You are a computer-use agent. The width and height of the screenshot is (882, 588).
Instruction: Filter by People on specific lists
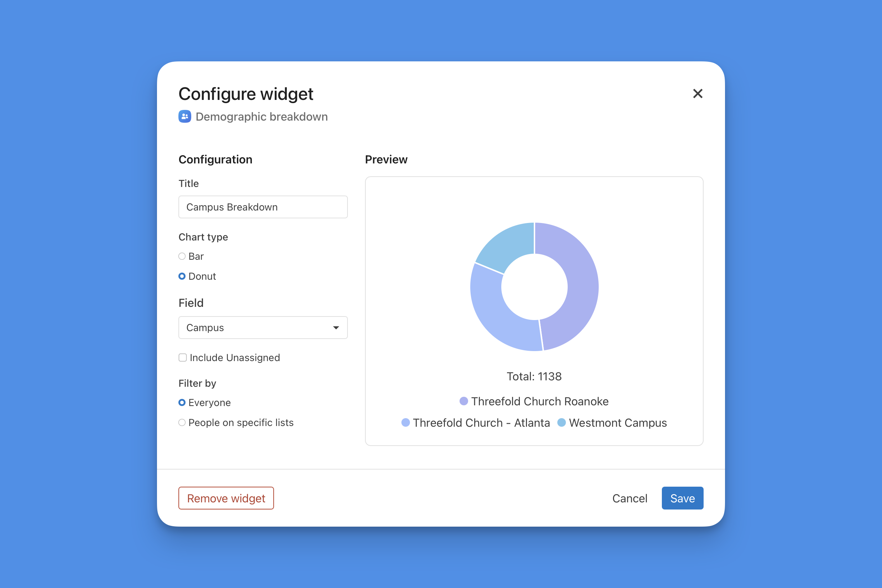(182, 422)
